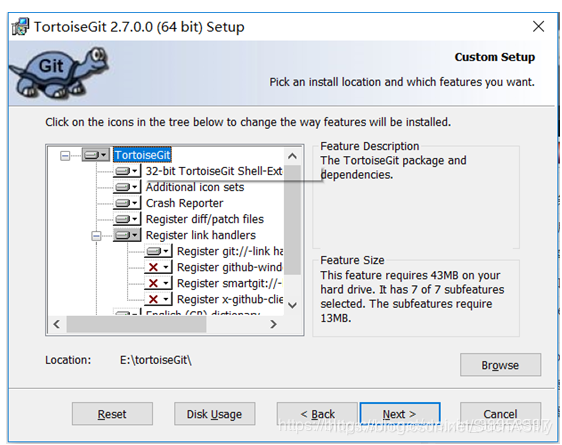Open Register diff/patch files feature dropdown icon
This screenshot has height=445, width=562.
(127, 219)
